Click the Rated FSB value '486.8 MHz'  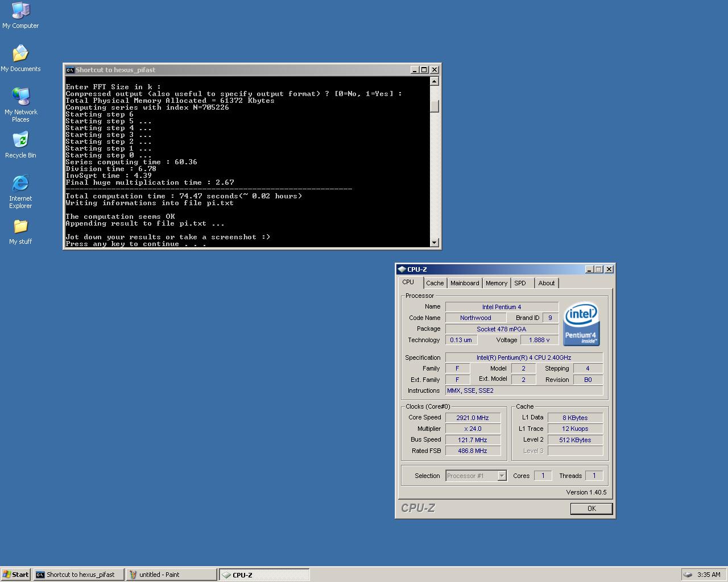pos(473,451)
